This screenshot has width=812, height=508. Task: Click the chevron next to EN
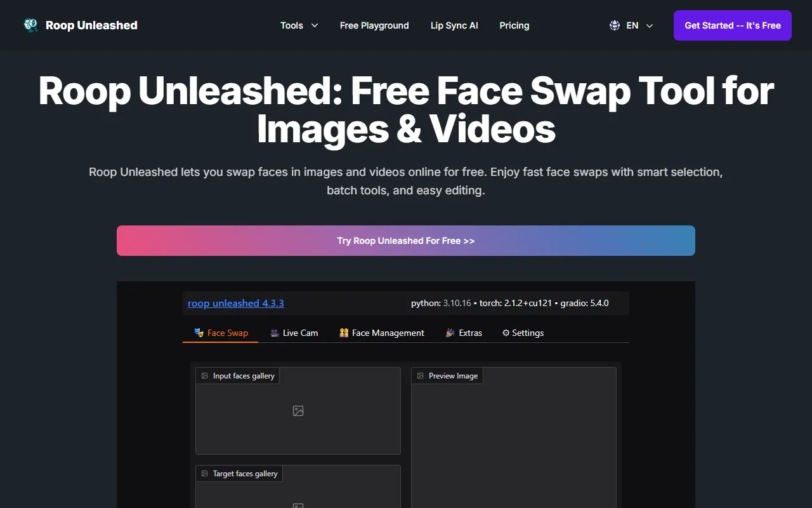650,26
